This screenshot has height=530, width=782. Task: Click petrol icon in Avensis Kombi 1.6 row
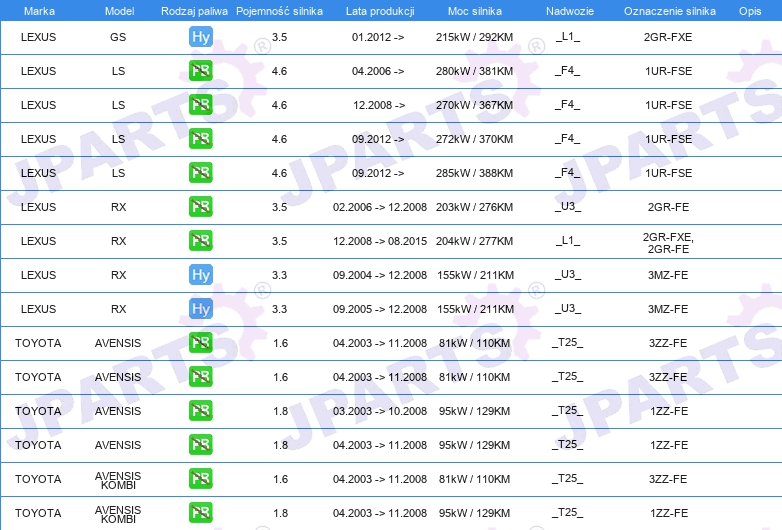(201, 479)
